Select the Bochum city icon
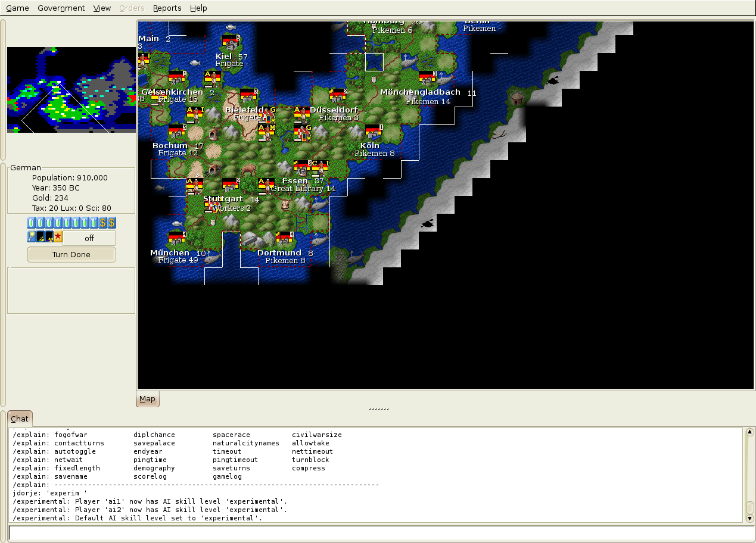Viewport: 756px width, 543px height. 178,132
